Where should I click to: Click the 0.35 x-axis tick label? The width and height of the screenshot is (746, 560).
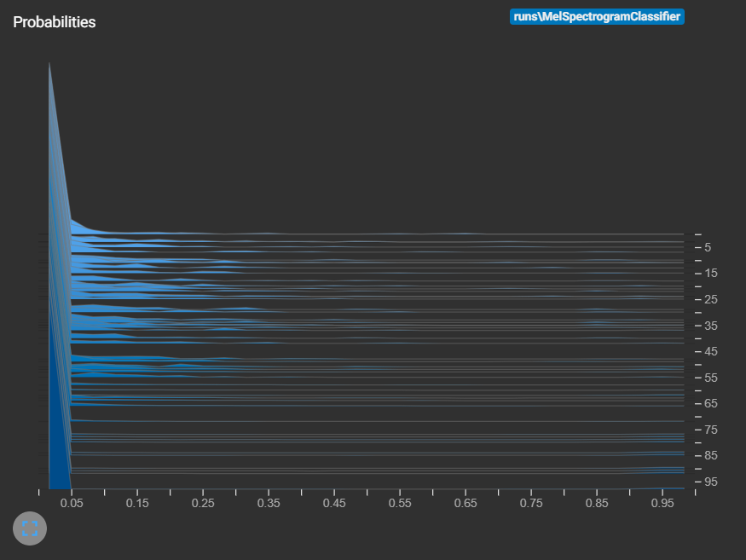pyautogui.click(x=269, y=504)
